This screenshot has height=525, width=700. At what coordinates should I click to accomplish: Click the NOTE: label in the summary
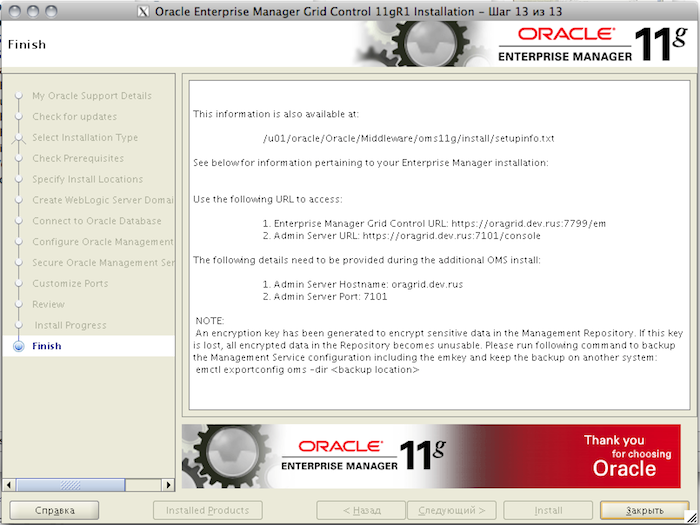[210, 321]
